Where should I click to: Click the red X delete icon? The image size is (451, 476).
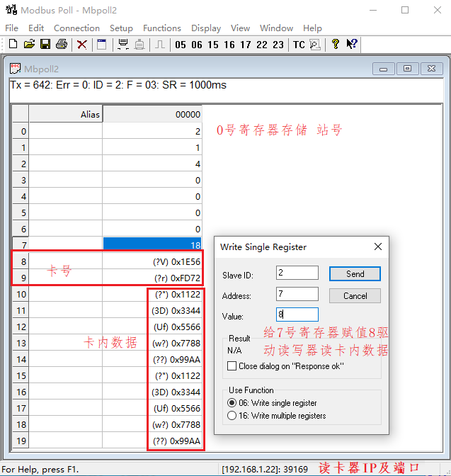[x=82, y=44]
